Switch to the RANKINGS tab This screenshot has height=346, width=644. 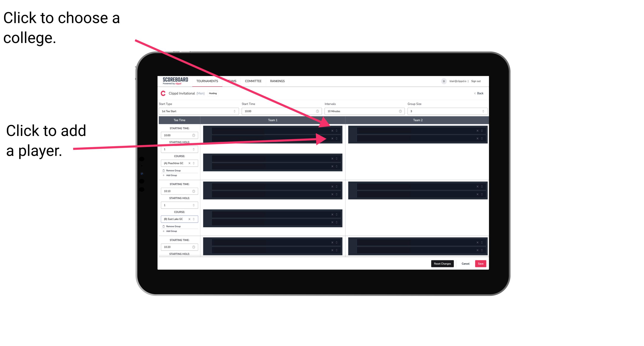(x=278, y=81)
